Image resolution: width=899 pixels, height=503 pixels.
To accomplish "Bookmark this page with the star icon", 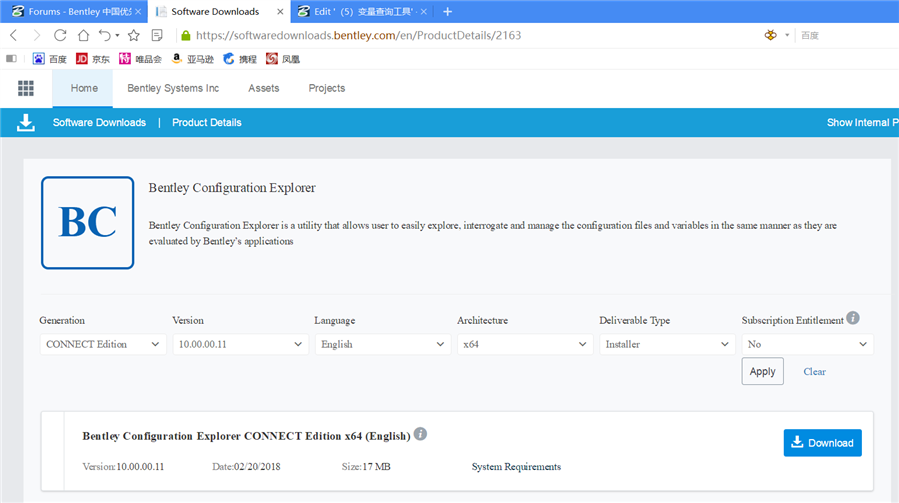I will click(134, 36).
